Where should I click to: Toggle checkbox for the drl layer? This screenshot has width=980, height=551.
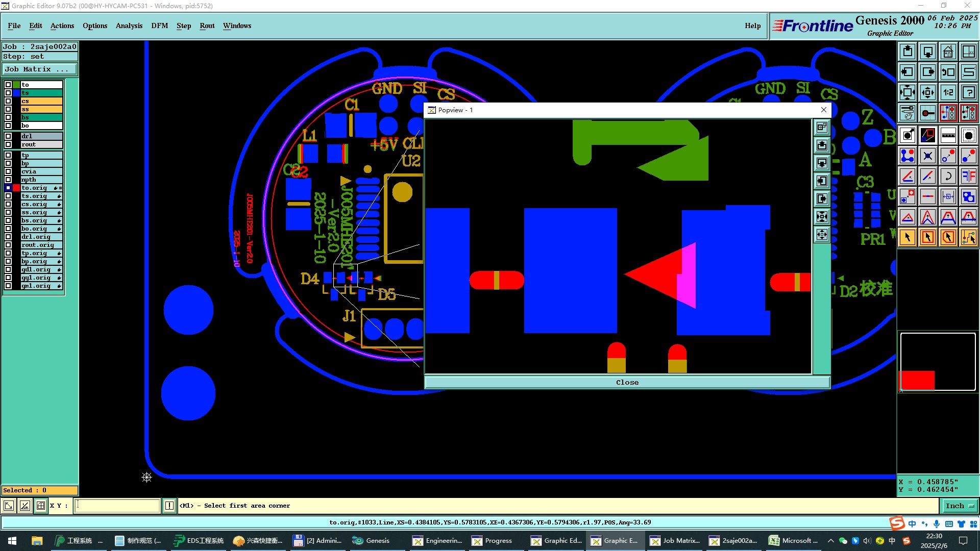pyautogui.click(x=8, y=136)
